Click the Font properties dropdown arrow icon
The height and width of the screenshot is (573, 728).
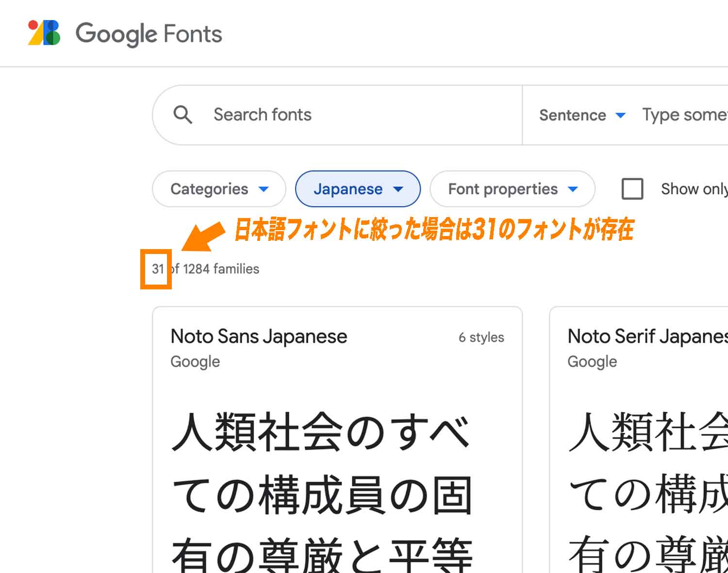[573, 189]
